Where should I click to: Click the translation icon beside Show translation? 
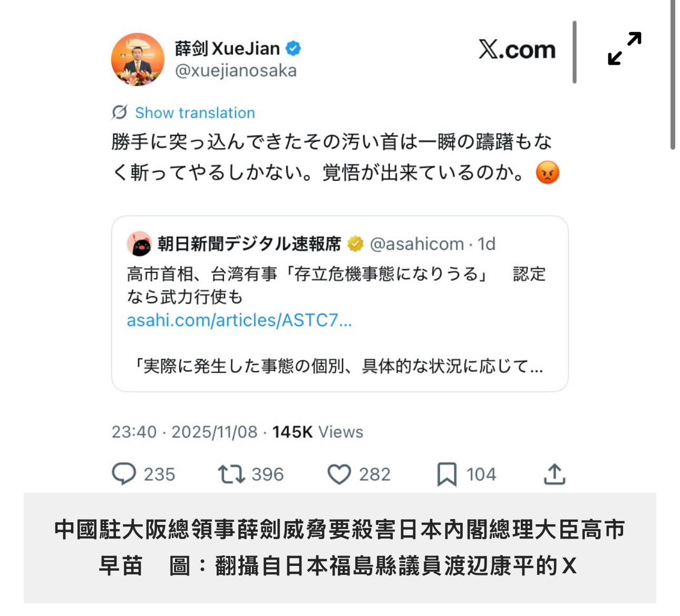pyautogui.click(x=120, y=112)
